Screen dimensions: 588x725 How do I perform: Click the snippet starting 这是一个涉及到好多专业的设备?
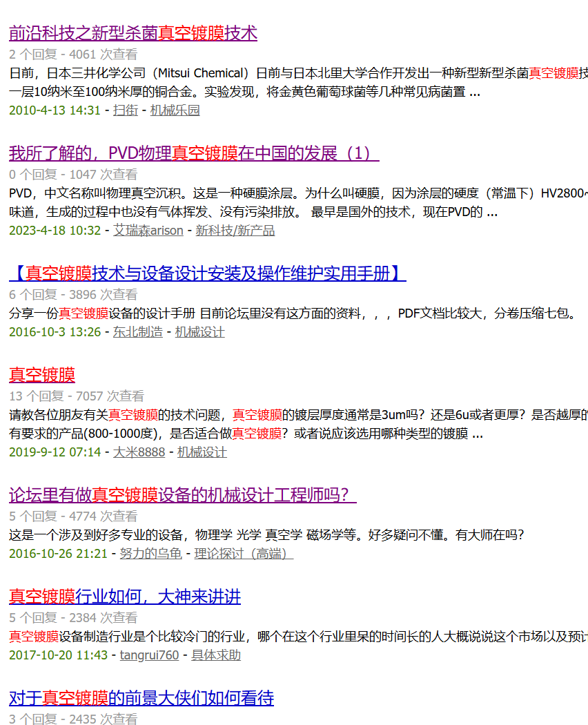266,535
